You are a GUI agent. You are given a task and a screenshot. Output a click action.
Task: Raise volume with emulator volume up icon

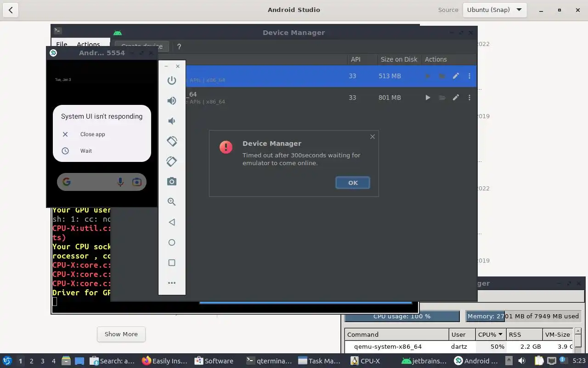pos(172,101)
